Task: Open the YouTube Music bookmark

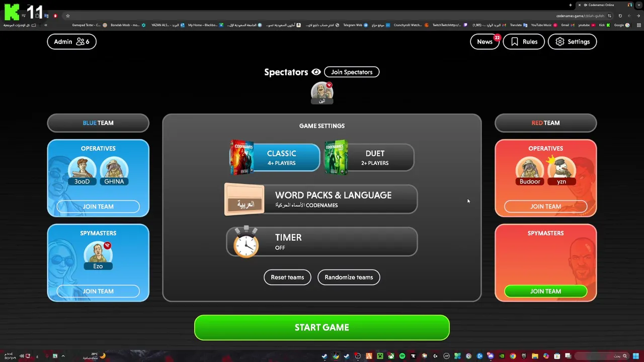Action: tap(544, 25)
